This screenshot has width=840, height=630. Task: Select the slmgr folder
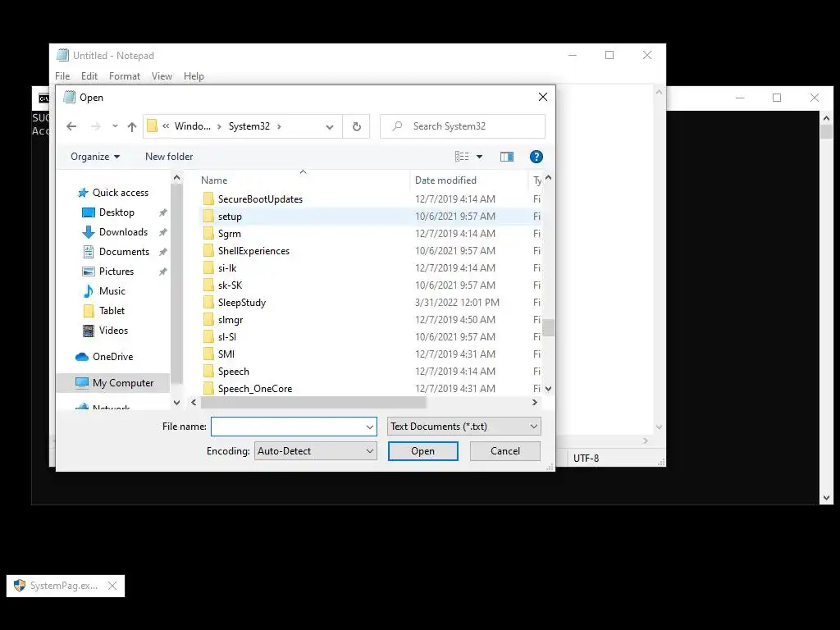tap(231, 320)
